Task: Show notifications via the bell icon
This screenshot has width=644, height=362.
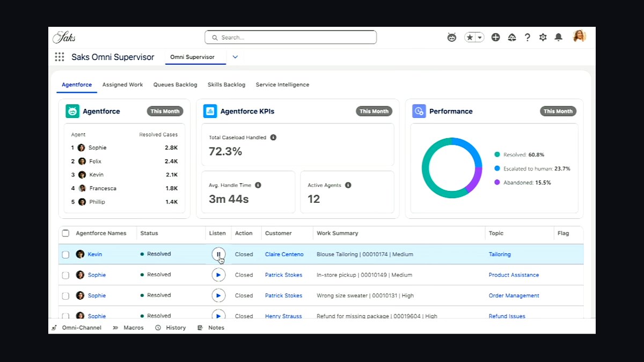Action: [558, 37]
